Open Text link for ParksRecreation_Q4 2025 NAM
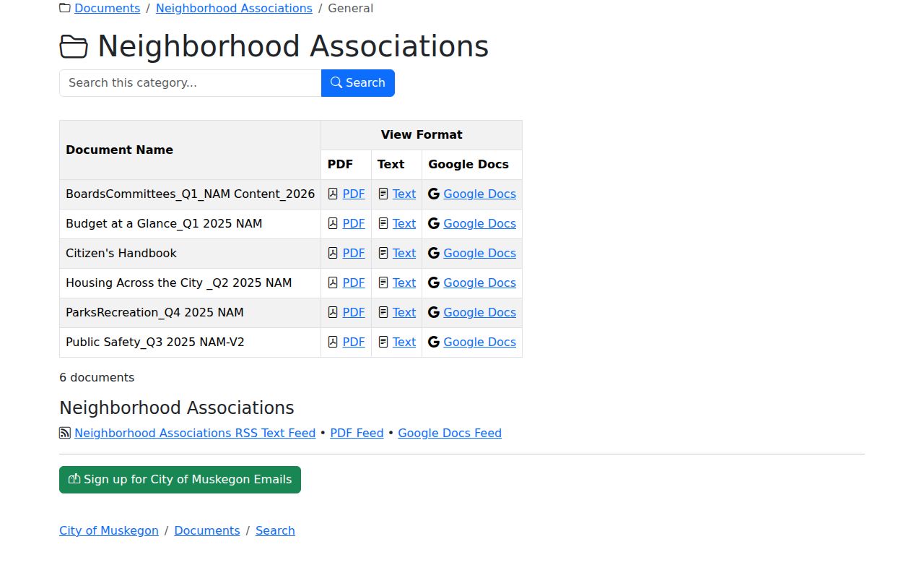This screenshot has height=578, width=924. pyautogui.click(x=404, y=312)
